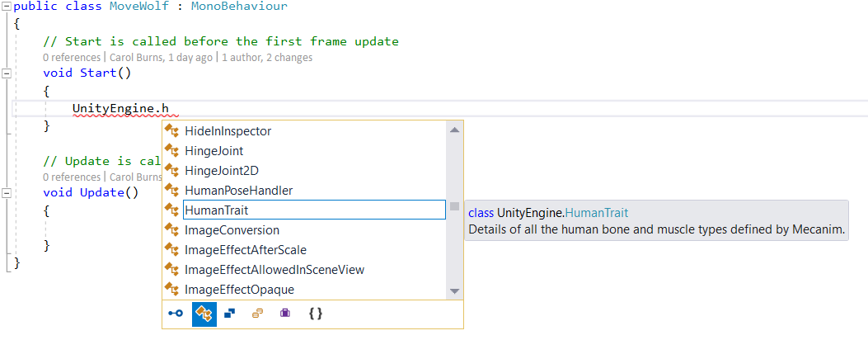Collapse the Start method block

click(x=7, y=73)
